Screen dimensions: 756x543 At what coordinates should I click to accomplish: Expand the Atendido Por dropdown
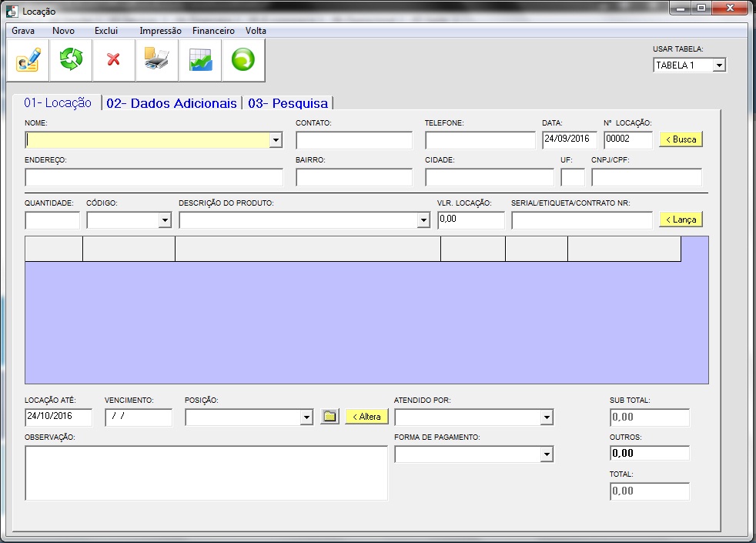click(x=547, y=417)
